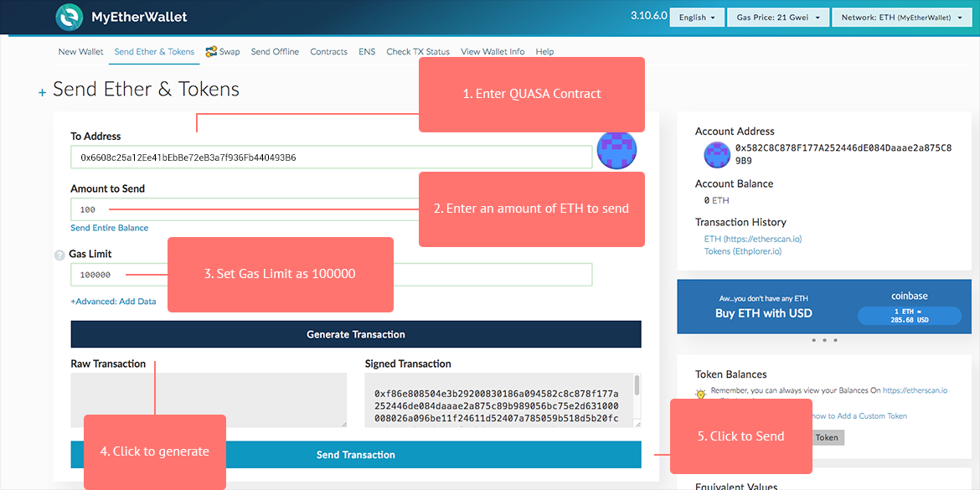The image size is (980, 490).
Task: Open the Gas Price dropdown
Action: 778,18
